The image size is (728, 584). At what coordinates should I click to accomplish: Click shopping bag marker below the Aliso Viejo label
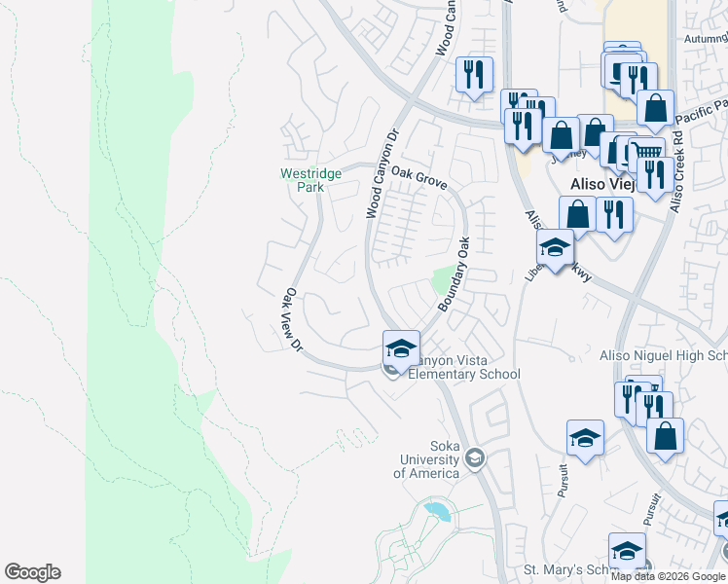tap(577, 214)
